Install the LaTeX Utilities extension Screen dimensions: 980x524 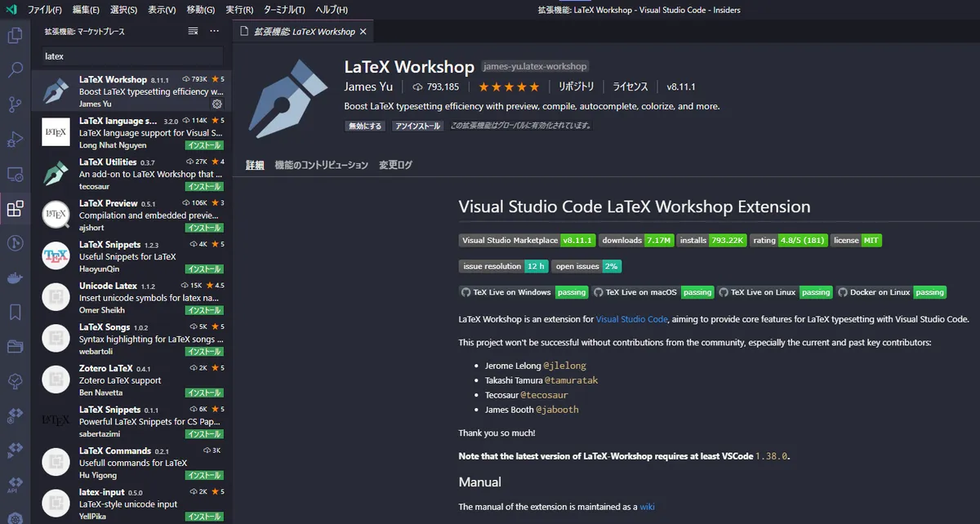(204, 184)
